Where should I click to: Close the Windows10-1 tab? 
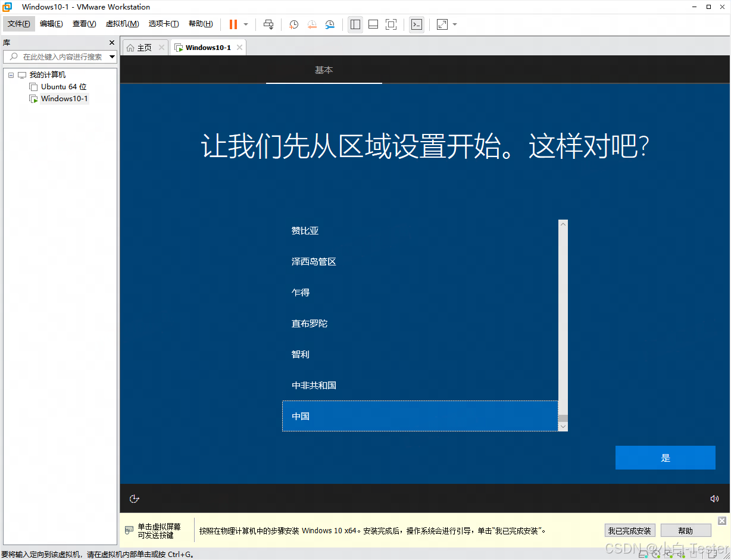point(239,48)
